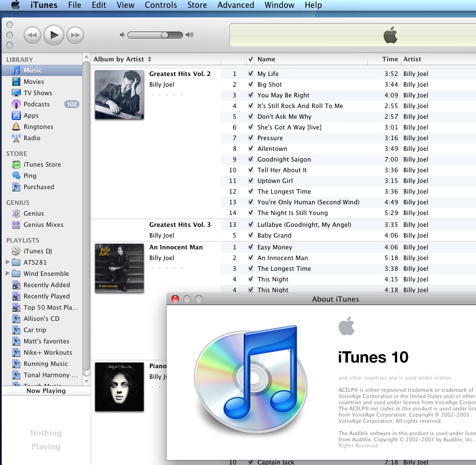
Task: Expand the Wind Ensemble playlist folder
Action: tap(8, 273)
